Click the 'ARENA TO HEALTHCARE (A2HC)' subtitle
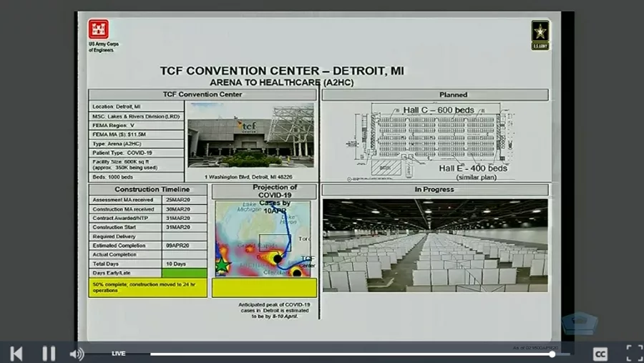 point(282,82)
